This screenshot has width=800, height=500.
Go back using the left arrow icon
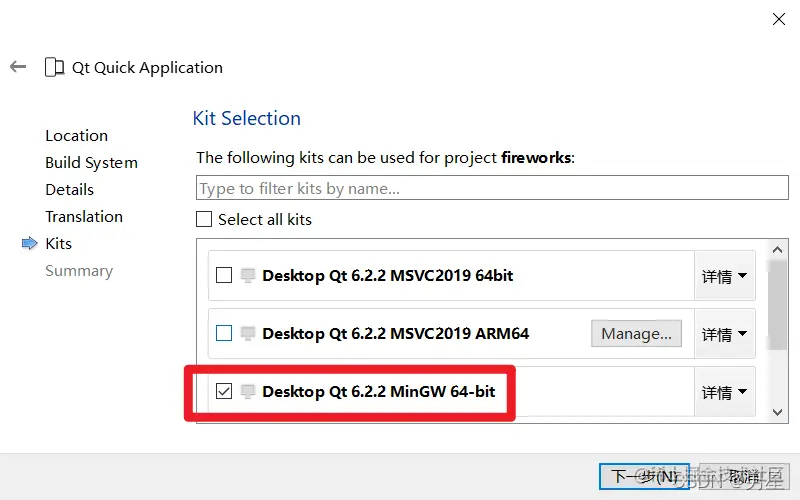(18, 66)
